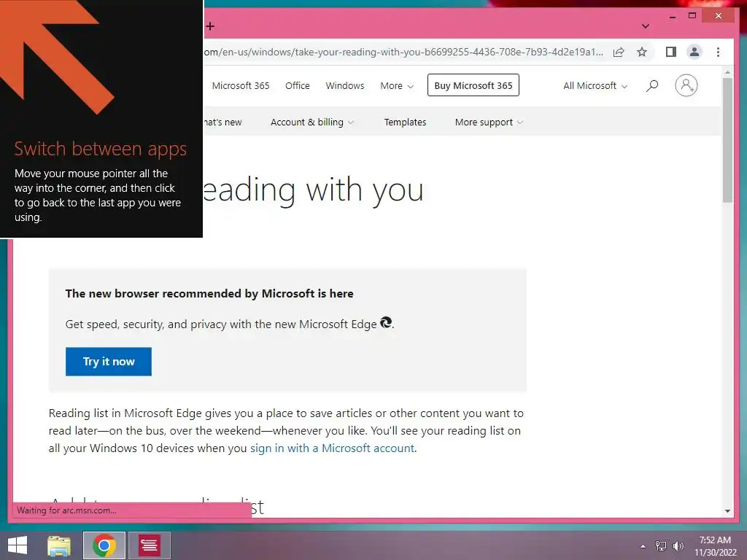The image size is (747, 560).
Task: Open Microsoft 365 nav link
Action: [x=241, y=86]
